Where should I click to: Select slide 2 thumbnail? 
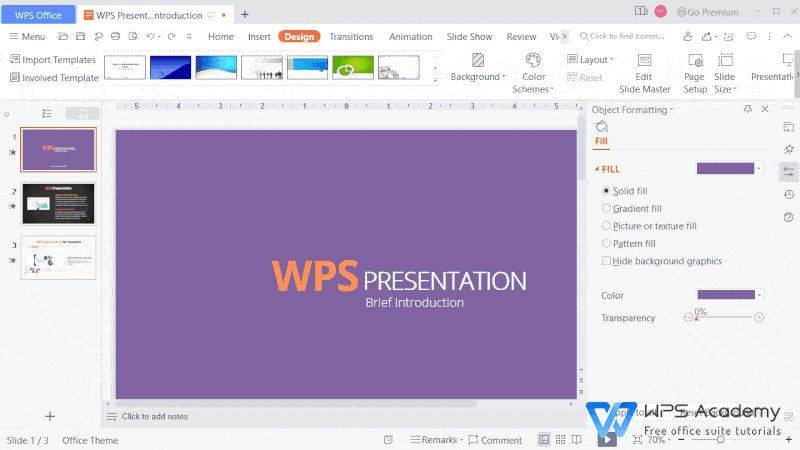point(58,204)
